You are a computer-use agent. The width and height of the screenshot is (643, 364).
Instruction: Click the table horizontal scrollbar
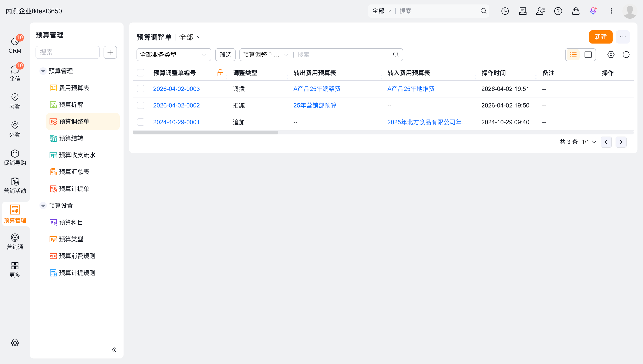pyautogui.click(x=205, y=133)
